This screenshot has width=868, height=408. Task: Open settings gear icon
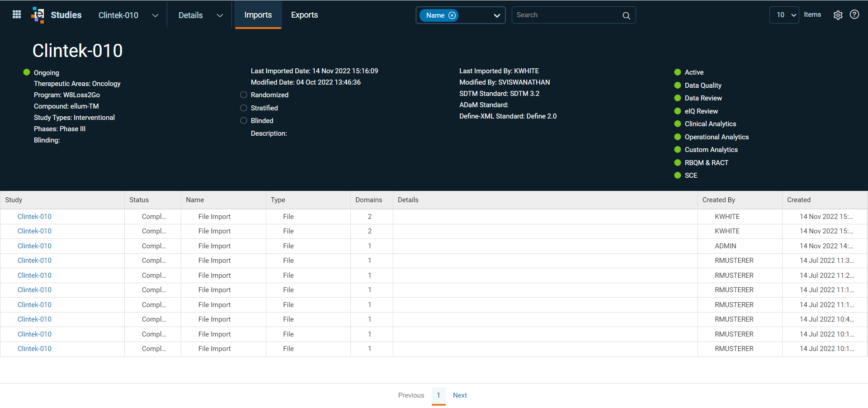pos(838,15)
